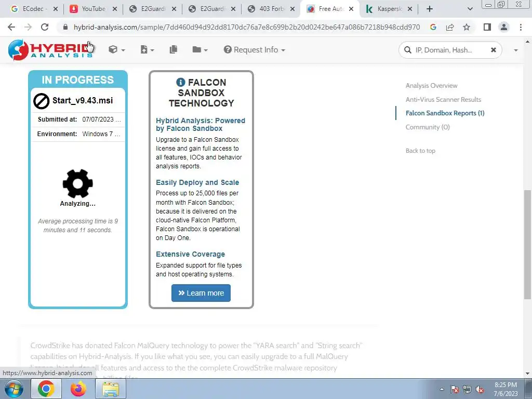The image size is (532, 399).
Task: Open Windows Explorer from taskbar
Action: 111,389
